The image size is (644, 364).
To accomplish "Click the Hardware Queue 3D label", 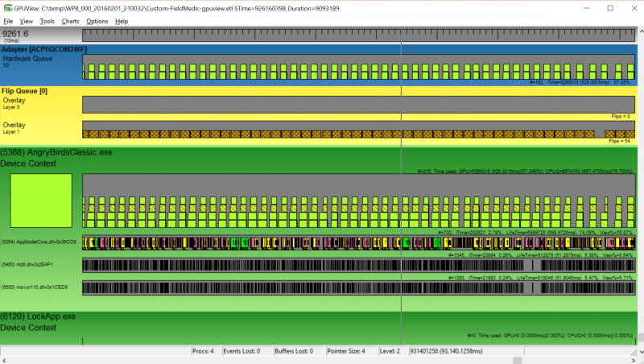I will click(27, 61).
